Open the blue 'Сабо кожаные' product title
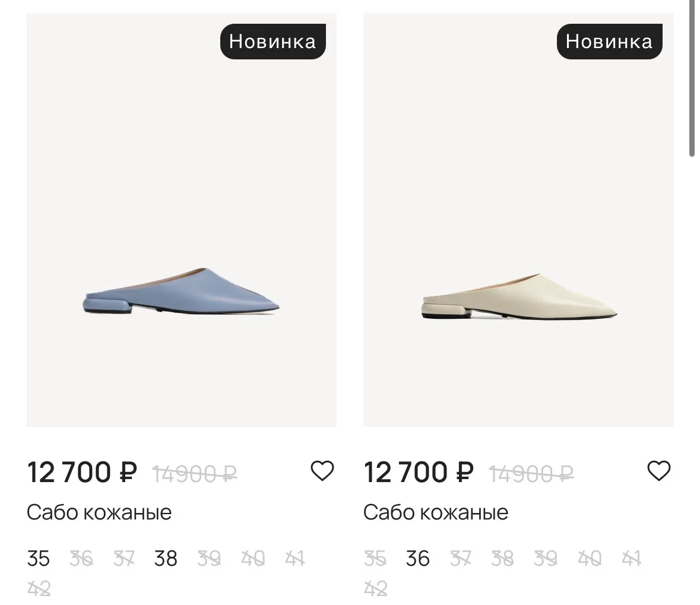This screenshot has width=700, height=605. point(99,512)
